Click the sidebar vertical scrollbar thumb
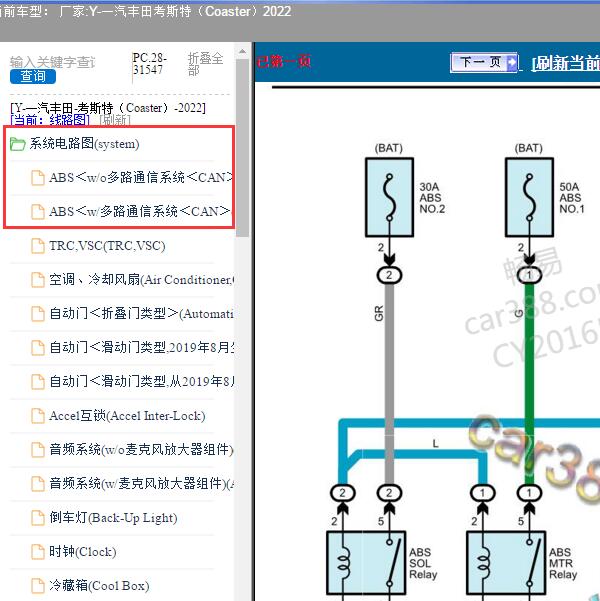The height and width of the screenshot is (601, 600). 242,148
